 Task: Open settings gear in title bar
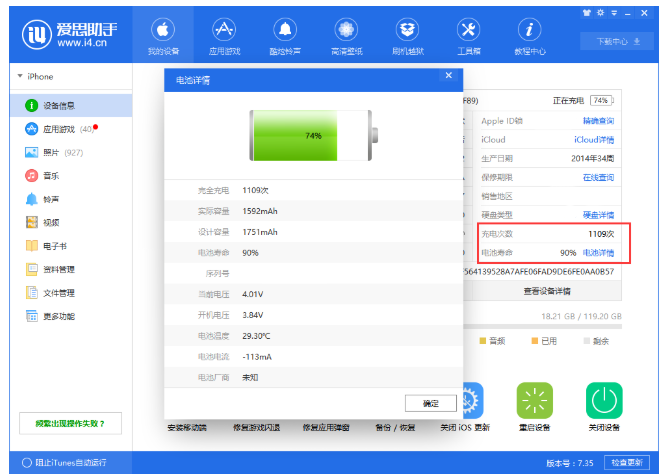tap(600, 13)
